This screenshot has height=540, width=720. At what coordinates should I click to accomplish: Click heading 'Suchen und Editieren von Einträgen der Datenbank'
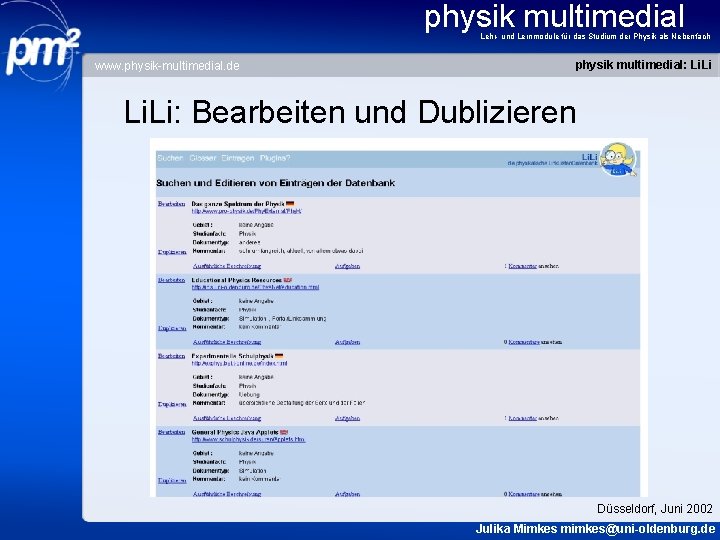(276, 183)
